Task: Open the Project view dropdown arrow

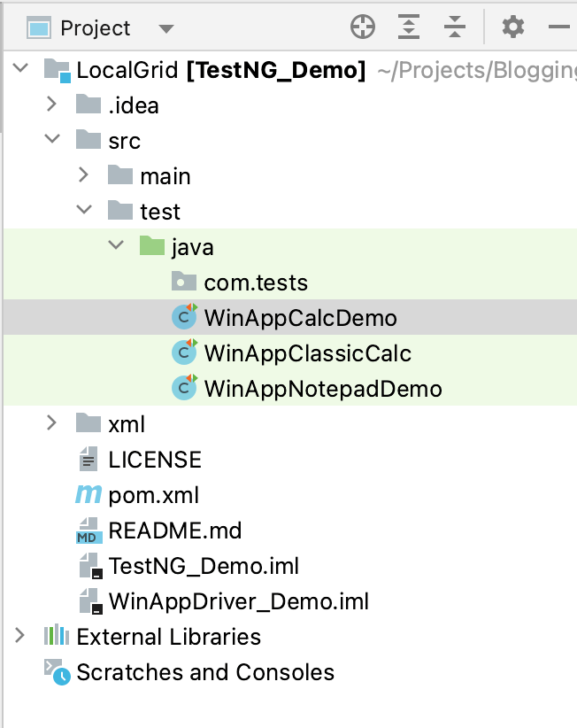Action: (166, 29)
